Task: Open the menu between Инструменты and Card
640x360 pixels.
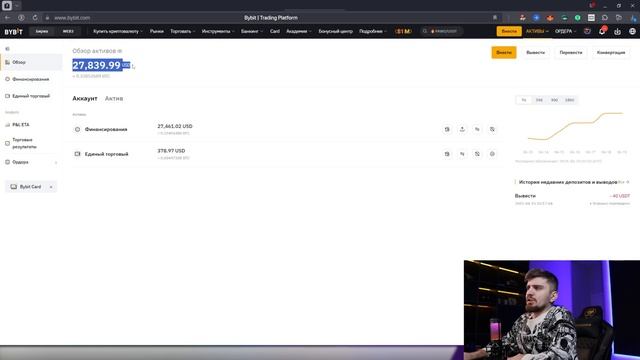Action: click(251, 31)
